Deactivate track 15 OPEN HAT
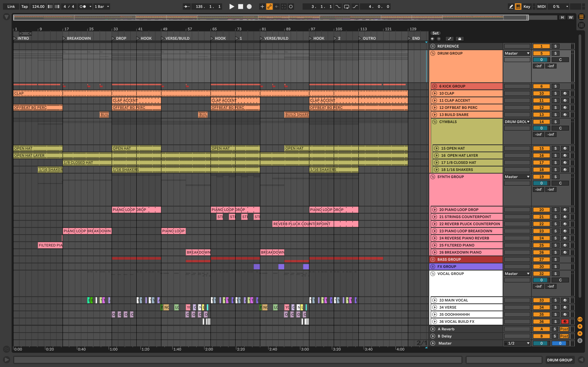 point(541,148)
